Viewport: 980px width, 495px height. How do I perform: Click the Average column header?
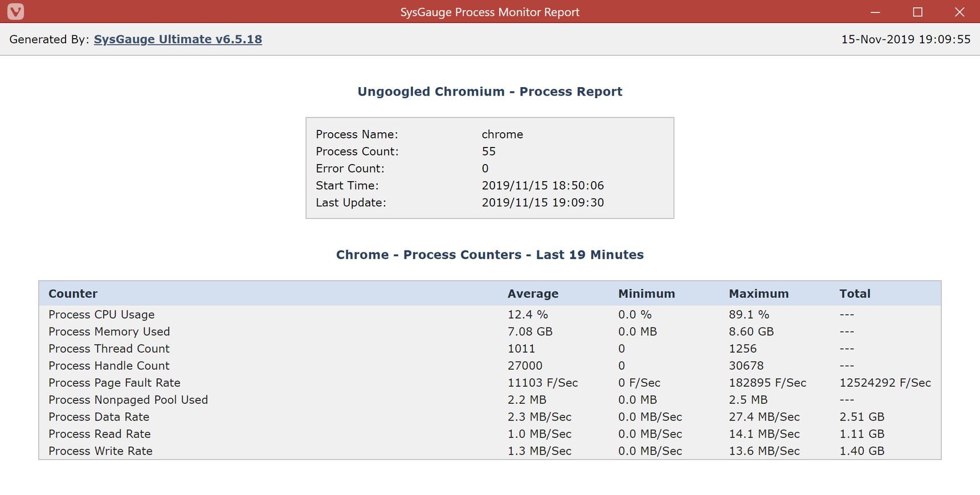click(533, 294)
